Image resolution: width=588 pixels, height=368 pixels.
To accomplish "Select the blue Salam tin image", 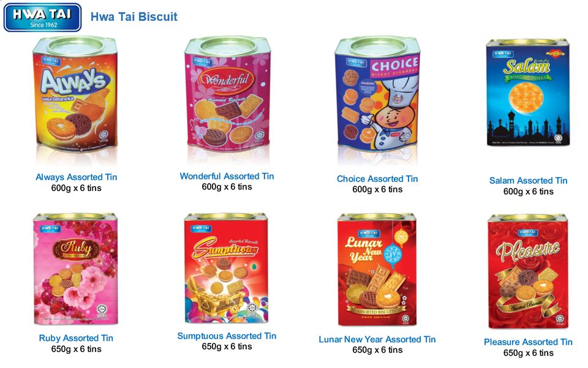I will coord(527,92).
